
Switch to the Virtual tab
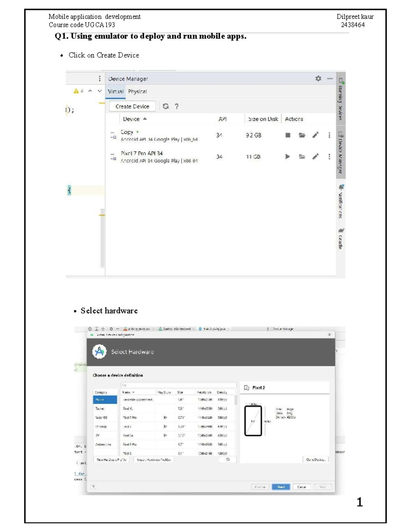click(115, 91)
